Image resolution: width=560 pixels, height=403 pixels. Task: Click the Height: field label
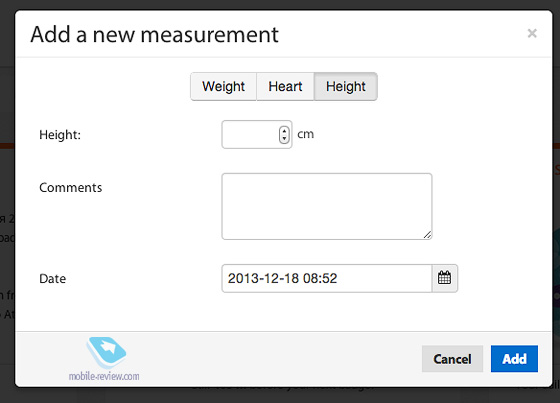(x=60, y=135)
